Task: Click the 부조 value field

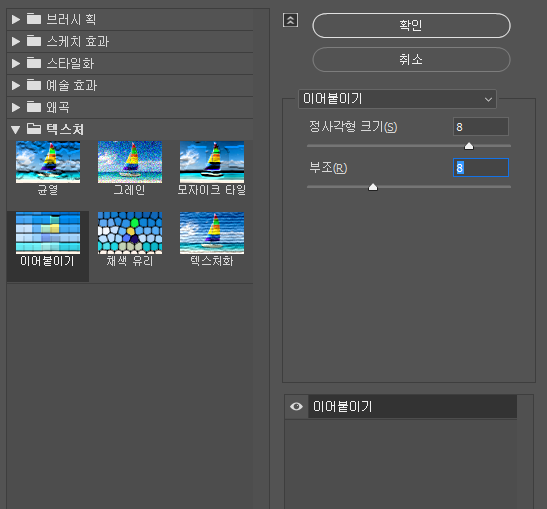Action: tap(481, 168)
